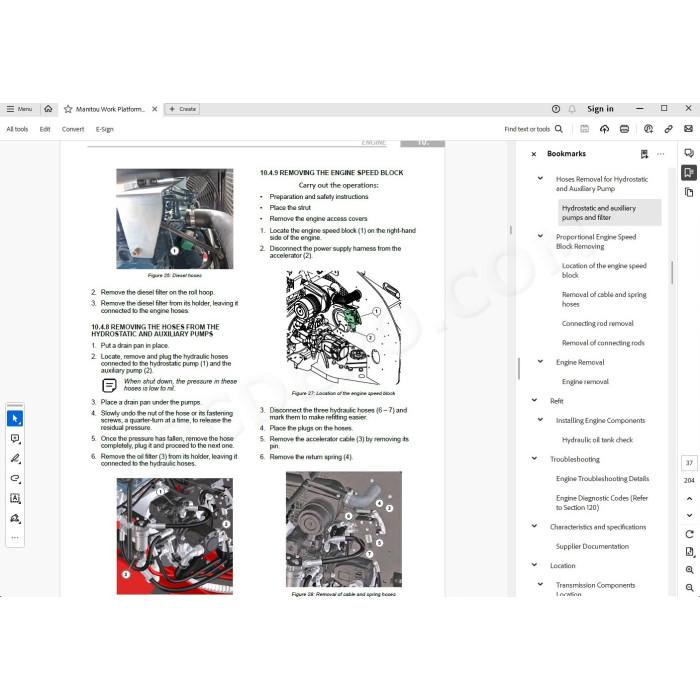Click the Create new tab button
Viewport: 700px width, 700px height.
[x=182, y=109]
